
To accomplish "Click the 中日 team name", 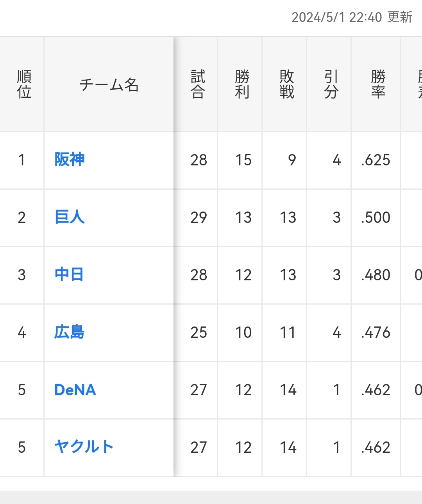I will [x=69, y=274].
